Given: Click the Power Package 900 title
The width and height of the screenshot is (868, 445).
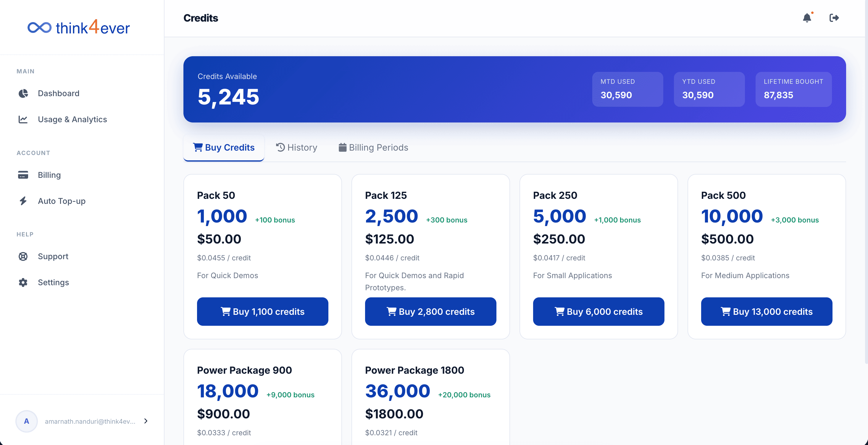Looking at the screenshot, I should 244,370.
